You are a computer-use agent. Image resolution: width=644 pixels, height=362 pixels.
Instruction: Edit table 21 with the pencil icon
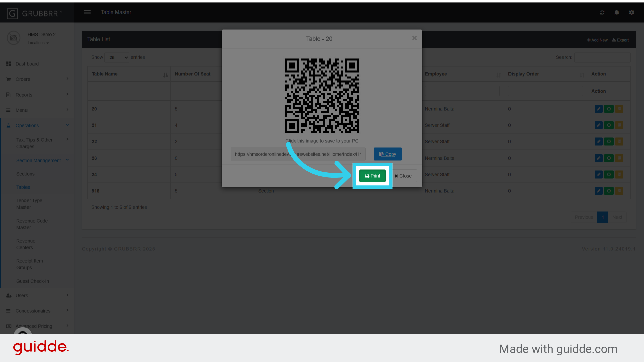click(x=598, y=125)
